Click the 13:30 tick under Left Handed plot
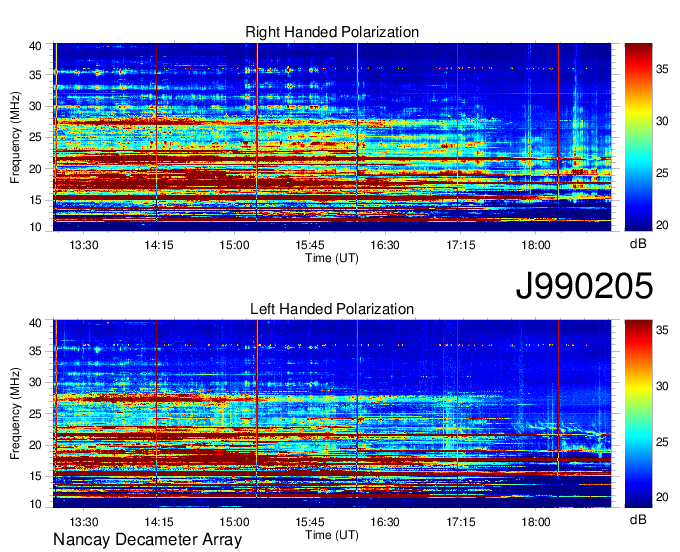Screen dimensions: 680x552 (x=84, y=522)
